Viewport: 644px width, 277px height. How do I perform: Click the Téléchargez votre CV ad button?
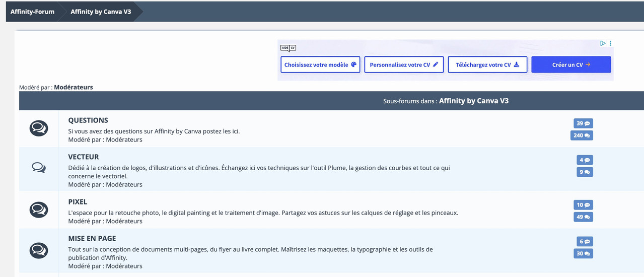(487, 64)
